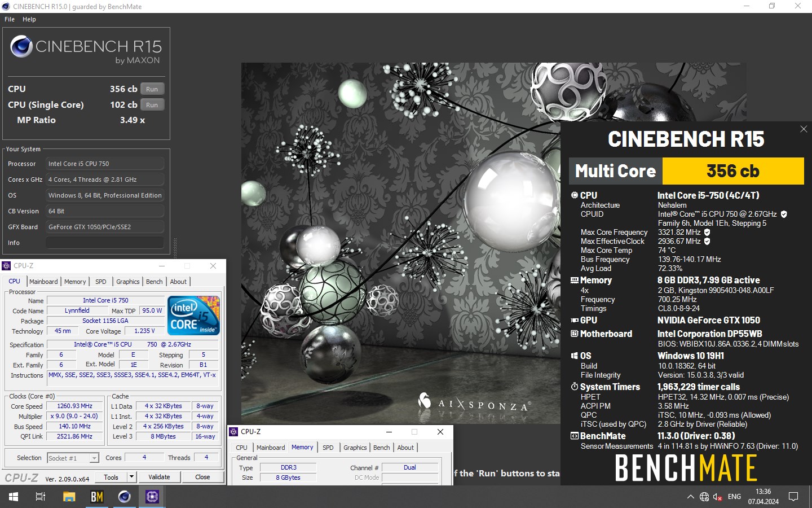Screen dimensions: 812x508
Task: Open Bench tab in second CPU-Z window
Action: coord(382,448)
